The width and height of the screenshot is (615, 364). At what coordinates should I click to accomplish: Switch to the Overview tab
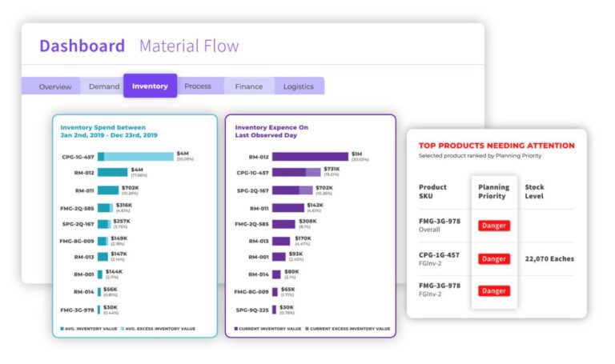pyautogui.click(x=55, y=86)
